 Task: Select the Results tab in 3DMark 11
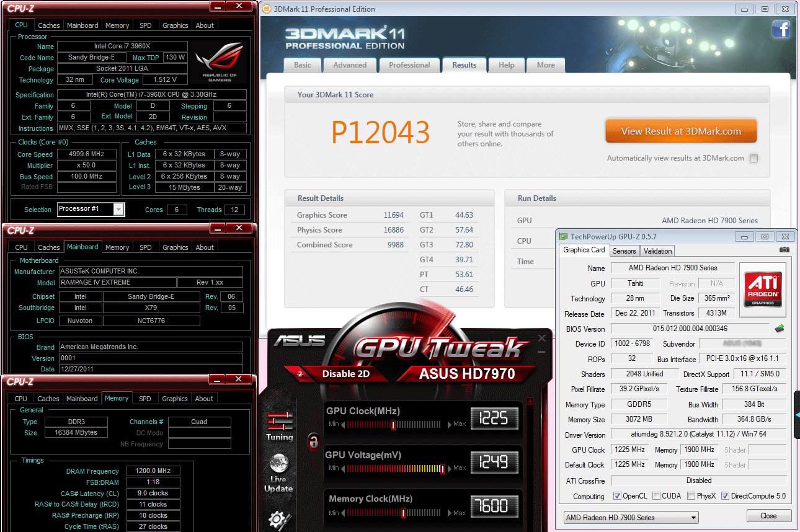coord(464,65)
